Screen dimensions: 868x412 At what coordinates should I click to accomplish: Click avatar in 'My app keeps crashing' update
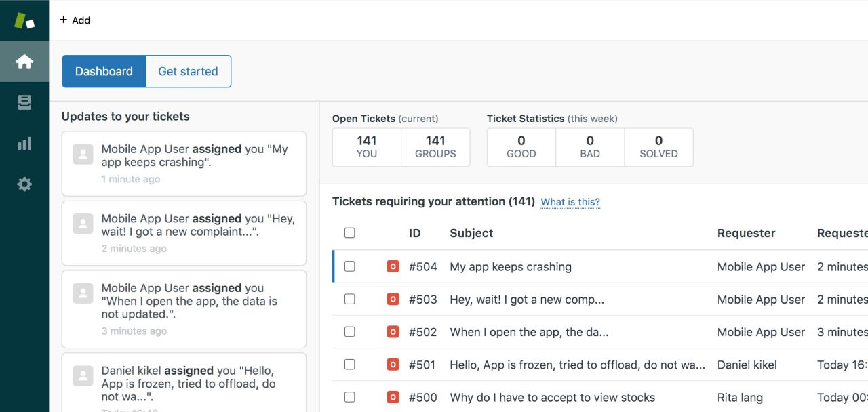coord(83,154)
